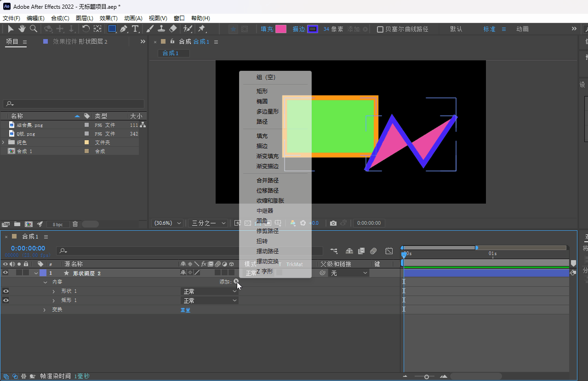Select the Puppet Pin tool
Viewport: 588px width, 381px height.
pos(201,29)
